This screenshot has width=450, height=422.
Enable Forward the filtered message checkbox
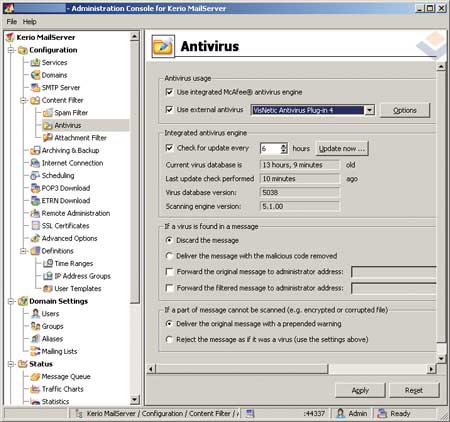169,288
